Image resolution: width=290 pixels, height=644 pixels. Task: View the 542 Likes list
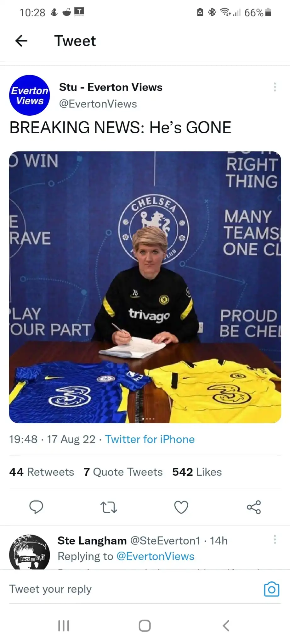(197, 472)
